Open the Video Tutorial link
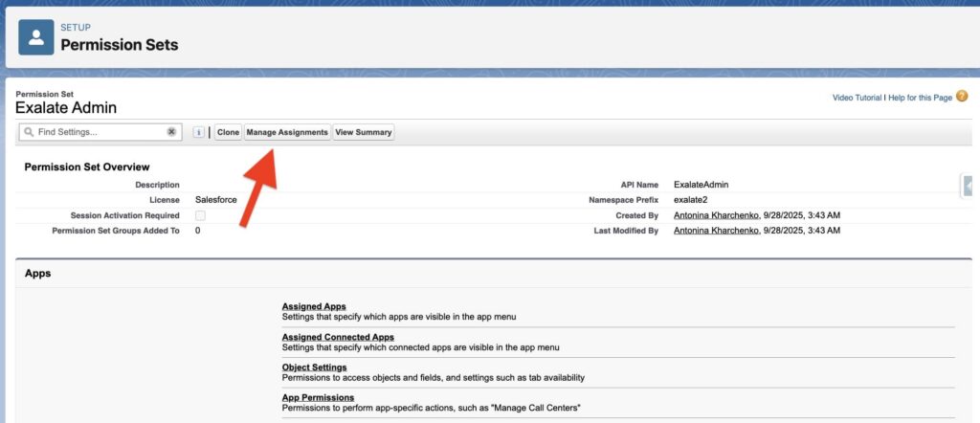The width and height of the screenshot is (980, 423). tap(856, 98)
